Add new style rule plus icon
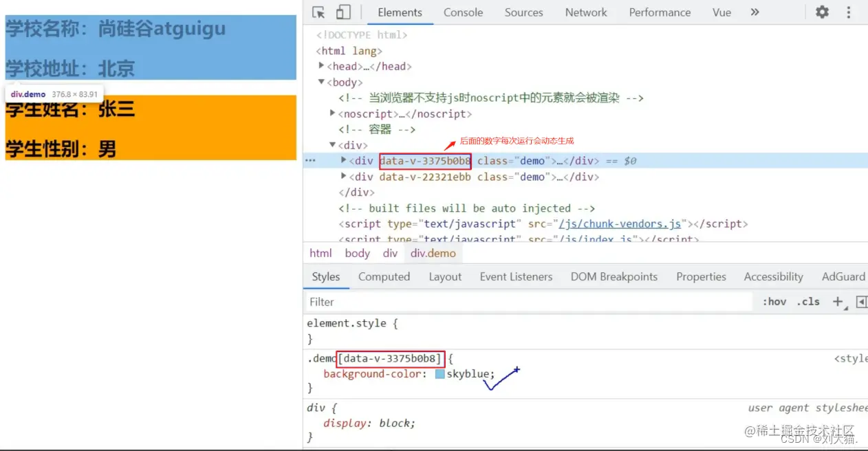This screenshot has height=451, width=868. click(838, 302)
